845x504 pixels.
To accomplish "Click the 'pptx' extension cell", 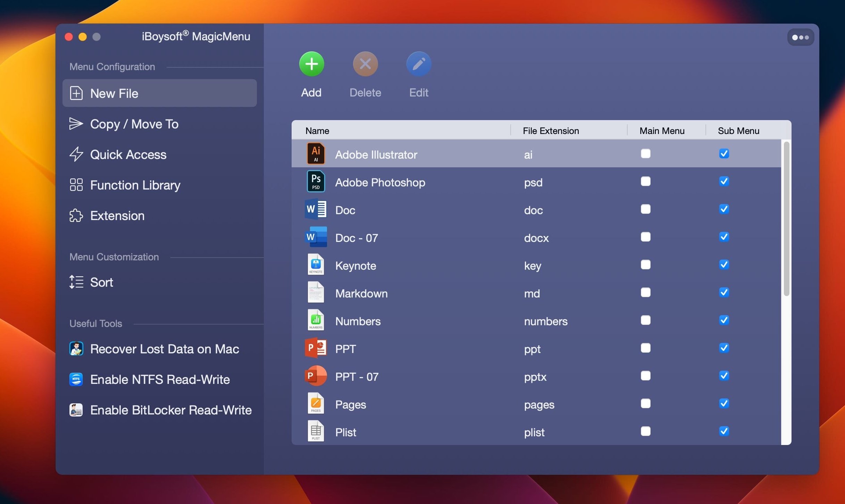I will click(535, 377).
